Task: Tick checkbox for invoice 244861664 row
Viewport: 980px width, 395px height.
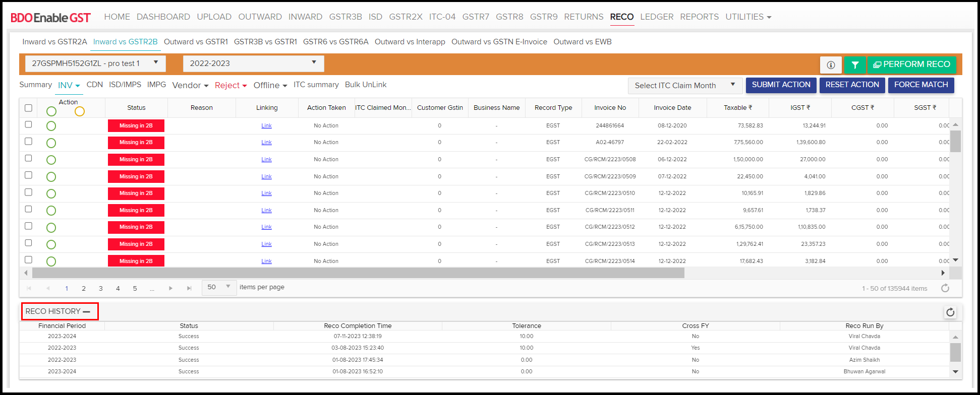Action: (28, 124)
